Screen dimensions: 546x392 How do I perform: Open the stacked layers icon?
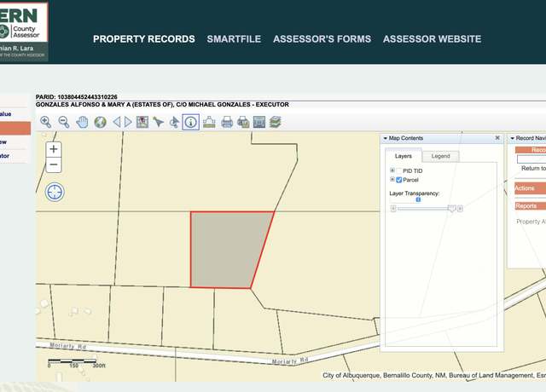(275, 122)
